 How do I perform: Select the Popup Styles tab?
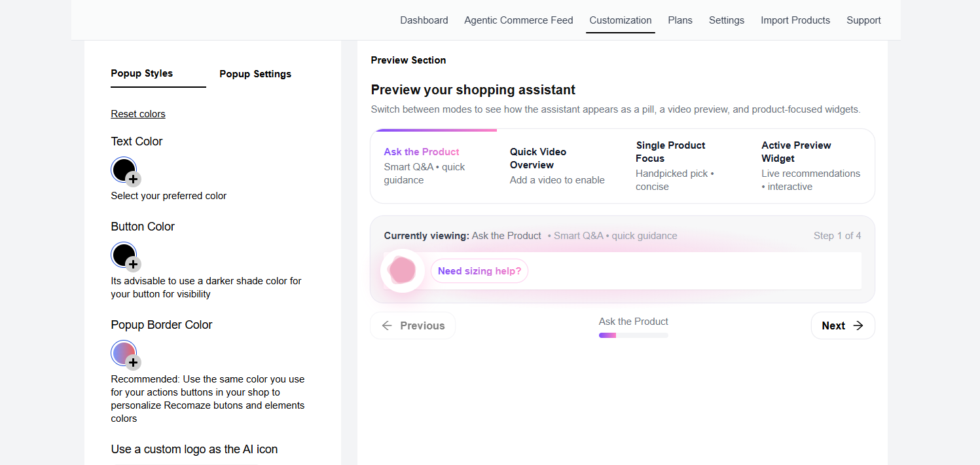coord(142,73)
